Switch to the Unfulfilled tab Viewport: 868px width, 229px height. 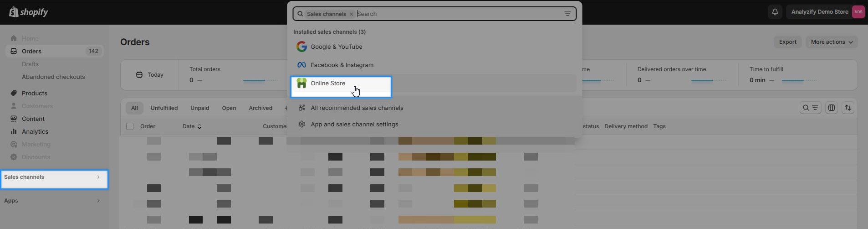click(164, 108)
